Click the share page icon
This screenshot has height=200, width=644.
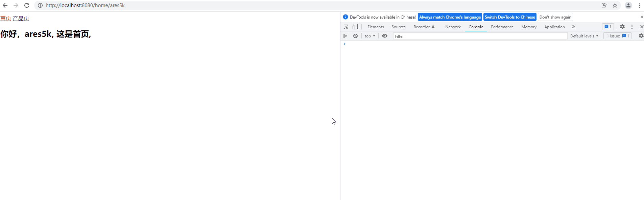604,5
